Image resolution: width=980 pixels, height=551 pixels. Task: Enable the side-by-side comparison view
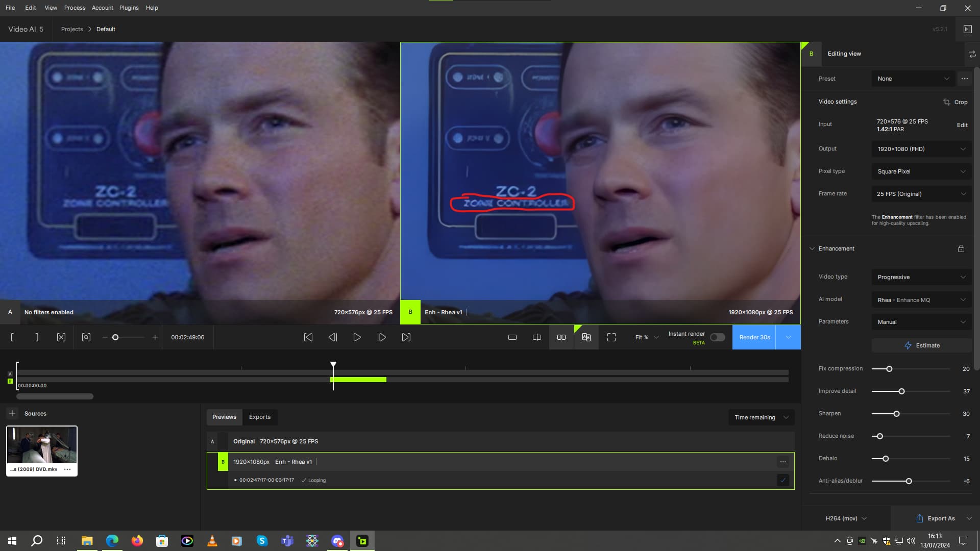click(x=561, y=337)
